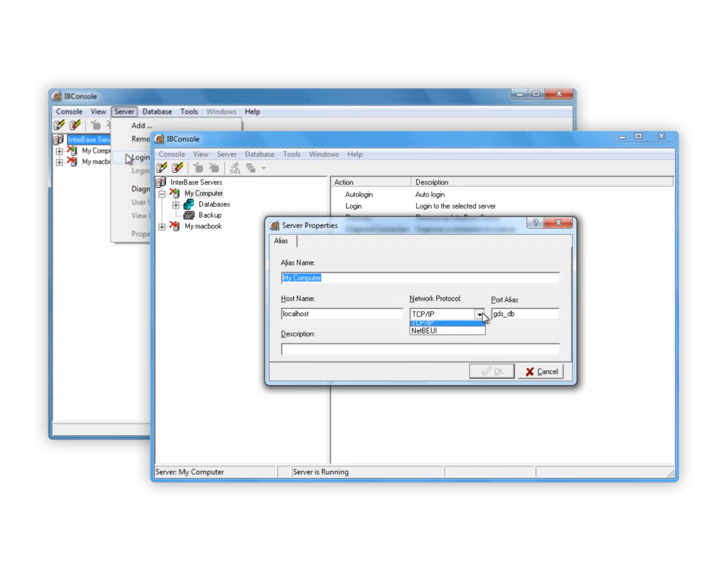Choose NetBEUI from the protocol list
Screen dimensions: 728x576
[x=447, y=331]
